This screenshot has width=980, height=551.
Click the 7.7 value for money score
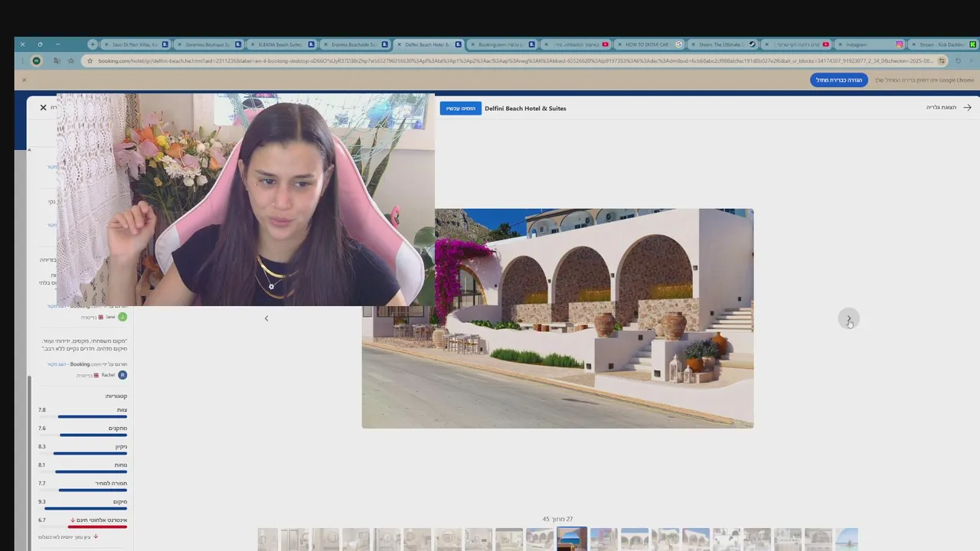pyautogui.click(x=42, y=483)
